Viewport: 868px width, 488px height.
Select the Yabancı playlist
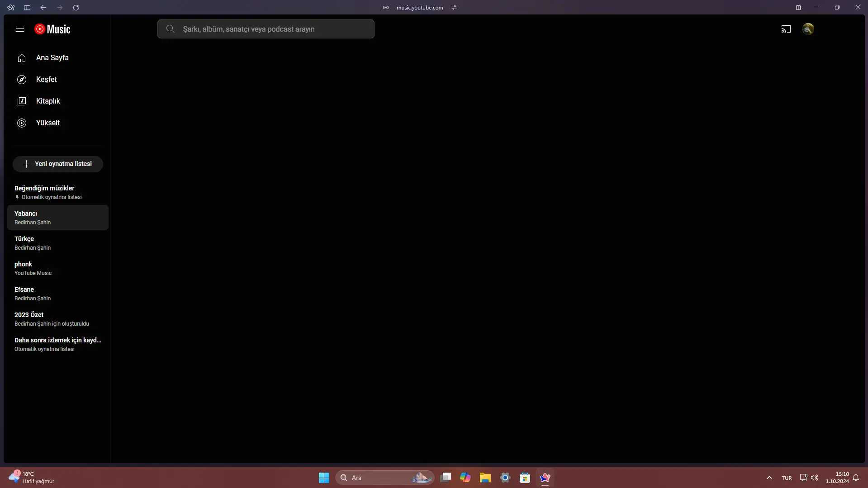[x=58, y=218]
